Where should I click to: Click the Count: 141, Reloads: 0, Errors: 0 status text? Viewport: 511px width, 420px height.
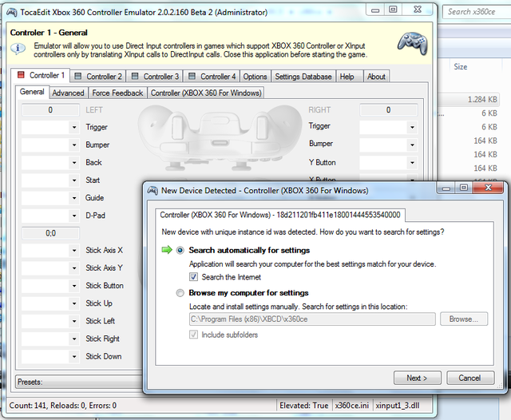tap(63, 406)
